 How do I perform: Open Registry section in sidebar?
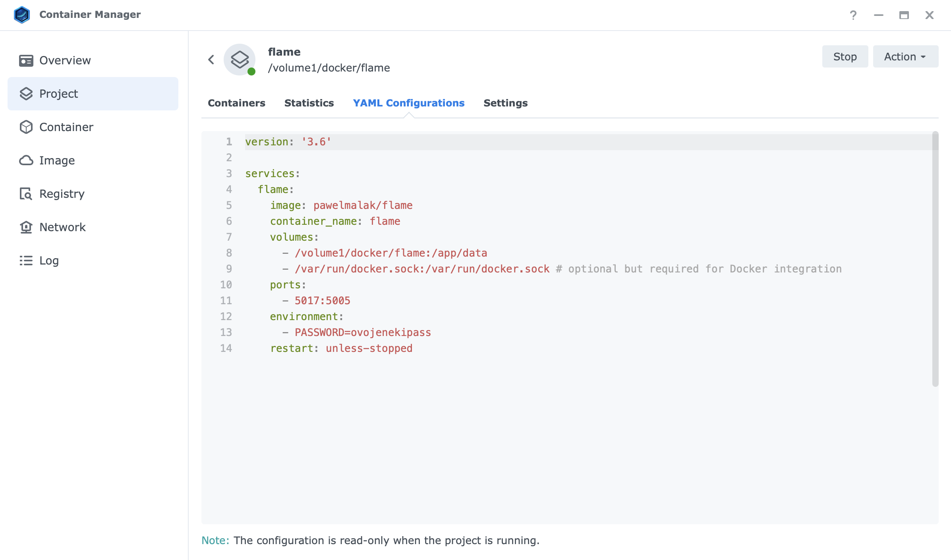pyautogui.click(x=93, y=194)
